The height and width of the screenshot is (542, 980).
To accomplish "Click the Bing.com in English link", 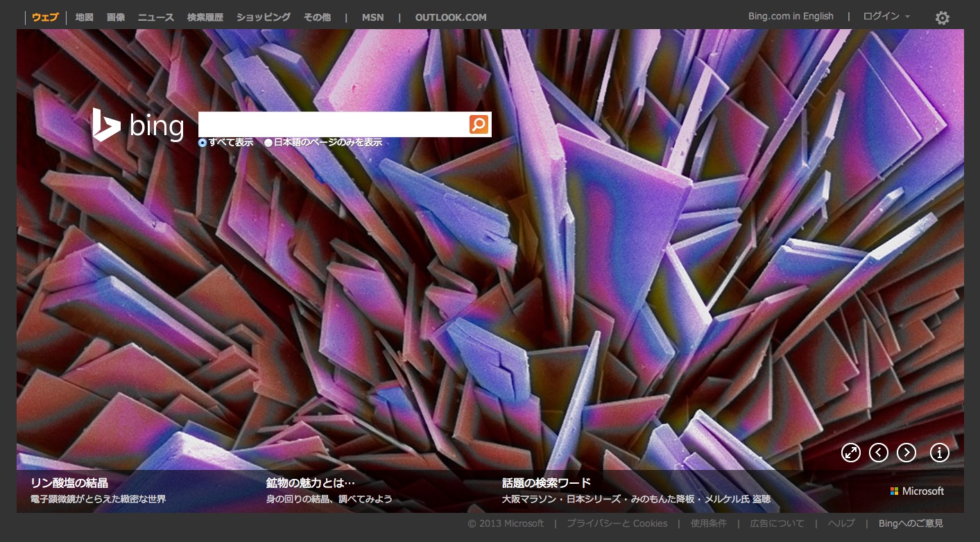I will pyautogui.click(x=790, y=17).
